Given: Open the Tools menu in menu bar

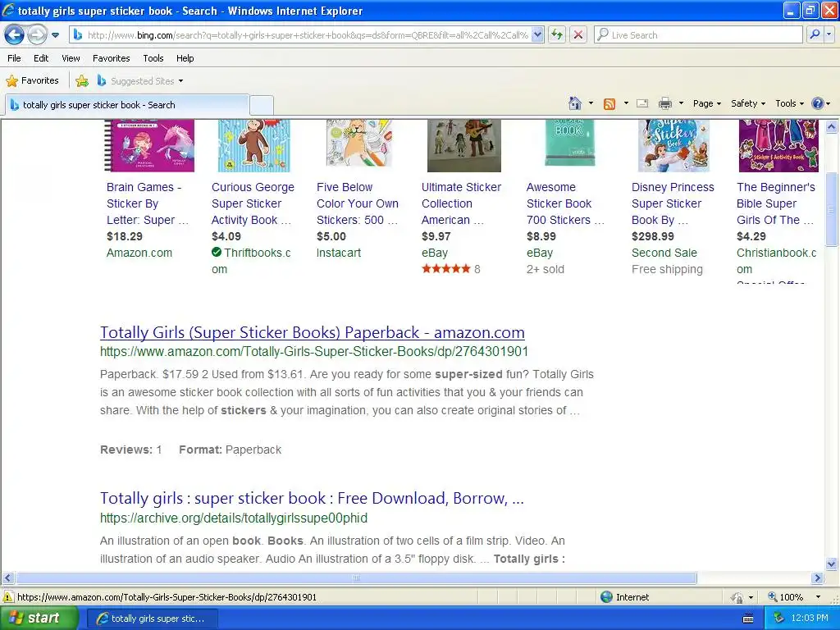Looking at the screenshot, I should [x=153, y=58].
